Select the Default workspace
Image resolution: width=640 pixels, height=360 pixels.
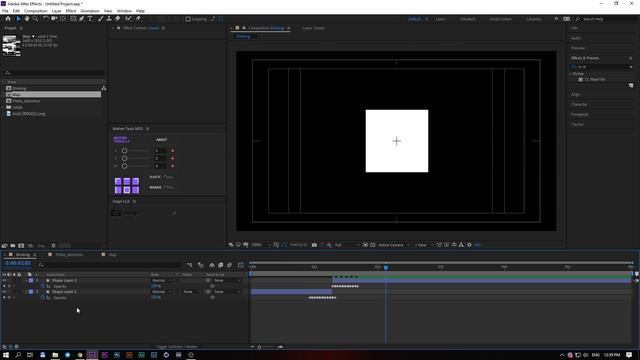414,19
